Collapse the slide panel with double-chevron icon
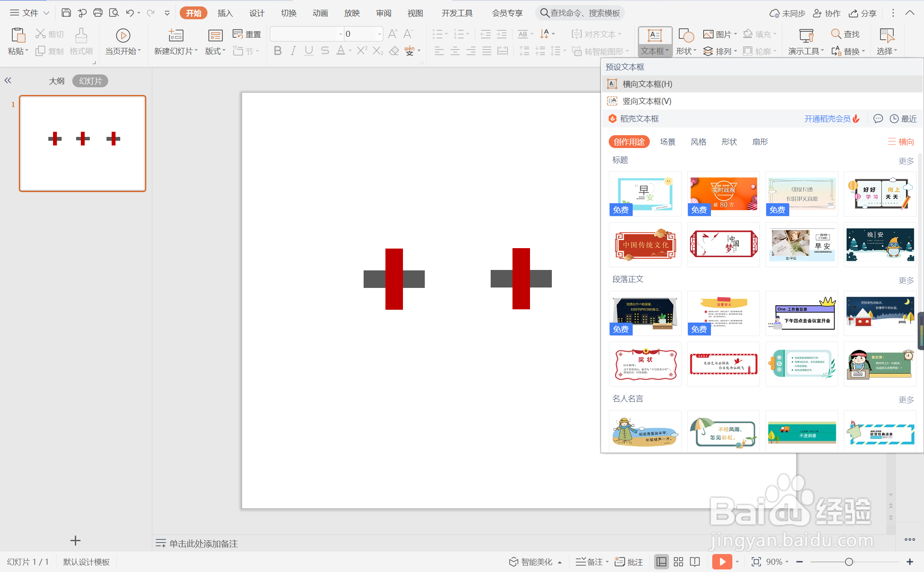This screenshot has width=924, height=572. tap(8, 80)
